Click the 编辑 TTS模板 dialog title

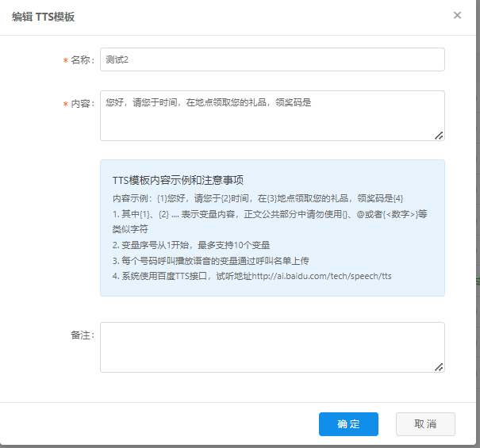[43, 16]
